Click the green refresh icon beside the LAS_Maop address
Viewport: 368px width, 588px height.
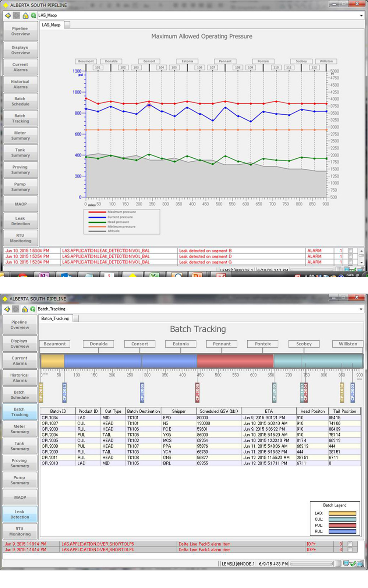pos(33,15)
